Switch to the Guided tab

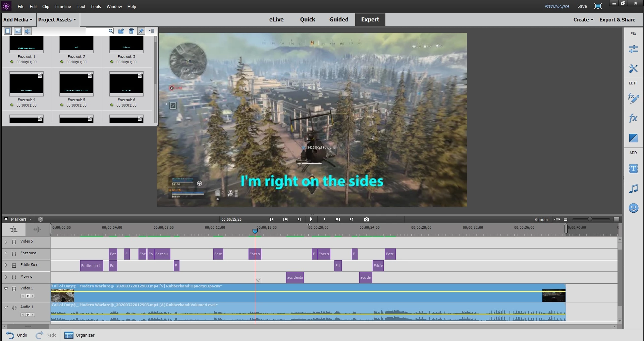tap(339, 19)
